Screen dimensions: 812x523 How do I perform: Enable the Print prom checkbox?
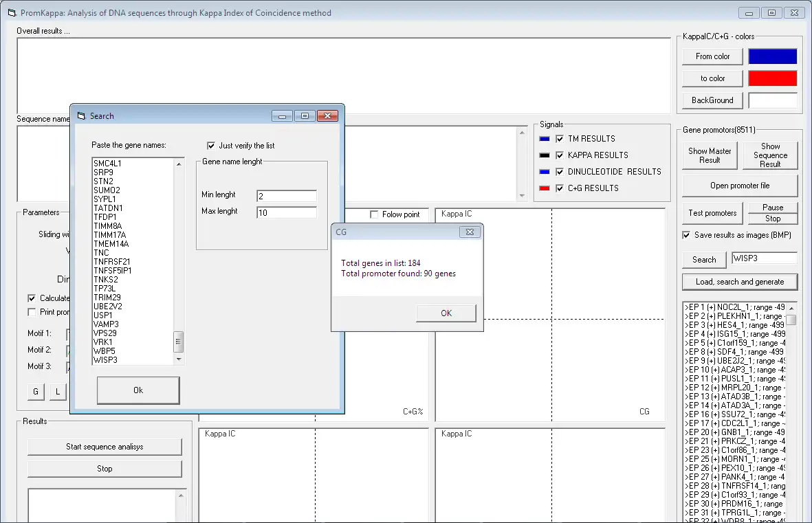[32, 312]
